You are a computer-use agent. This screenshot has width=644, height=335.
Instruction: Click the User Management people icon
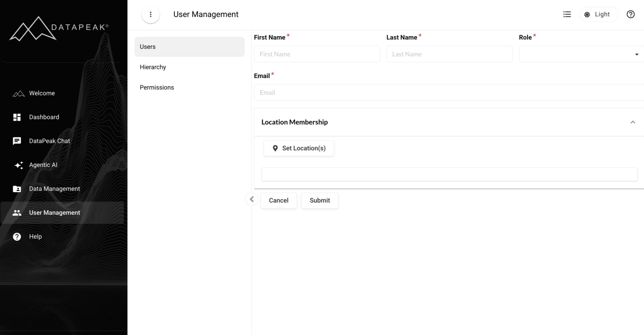click(17, 213)
